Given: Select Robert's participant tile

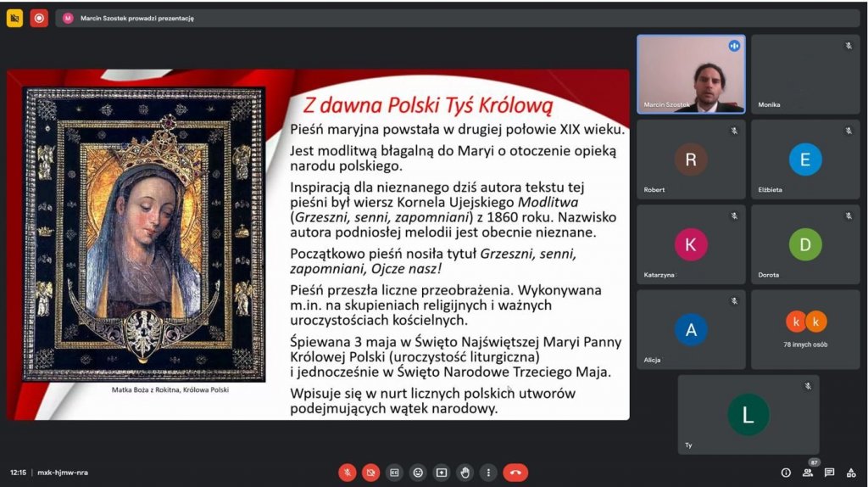Looking at the screenshot, I should point(691,160).
